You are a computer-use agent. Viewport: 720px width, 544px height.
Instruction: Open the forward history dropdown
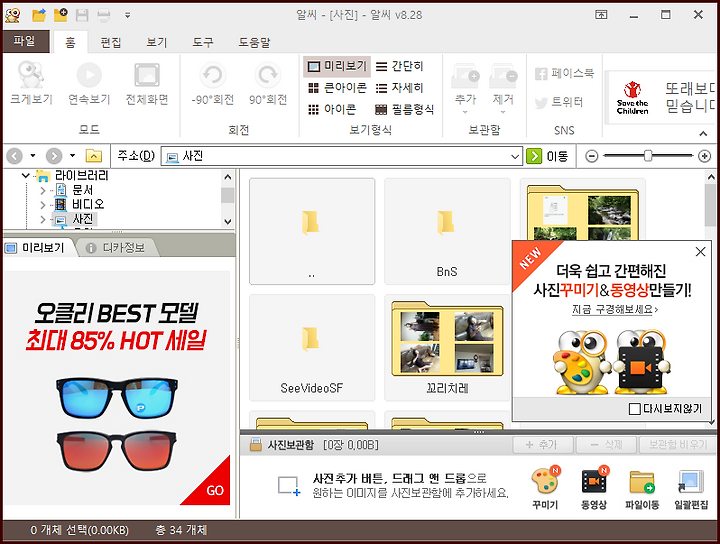coord(72,156)
